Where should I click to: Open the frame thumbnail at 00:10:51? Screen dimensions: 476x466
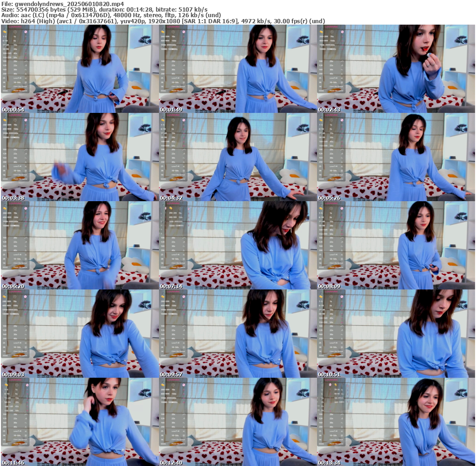[x=396, y=334]
